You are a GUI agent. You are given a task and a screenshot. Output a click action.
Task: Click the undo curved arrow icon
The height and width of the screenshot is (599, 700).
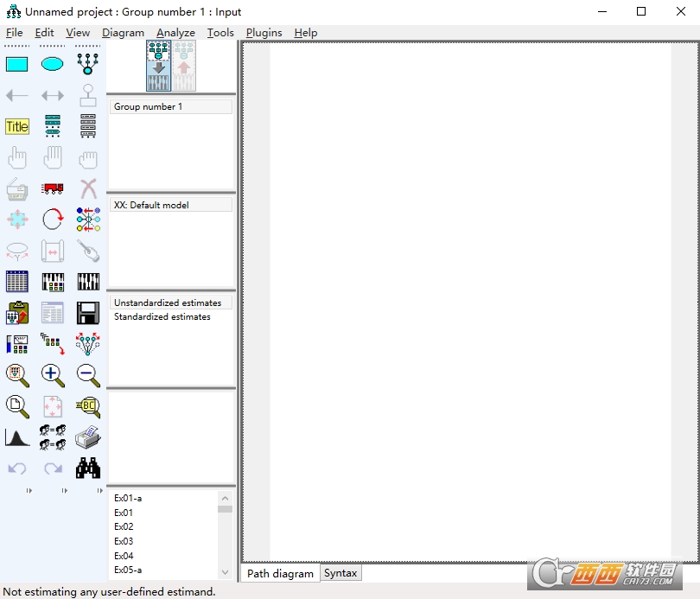[17, 468]
